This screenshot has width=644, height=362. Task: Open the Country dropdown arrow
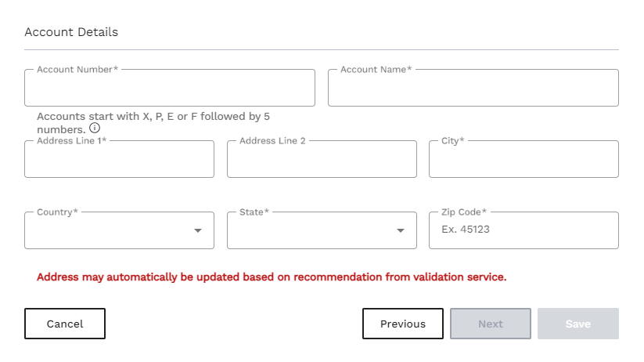pyautogui.click(x=198, y=230)
